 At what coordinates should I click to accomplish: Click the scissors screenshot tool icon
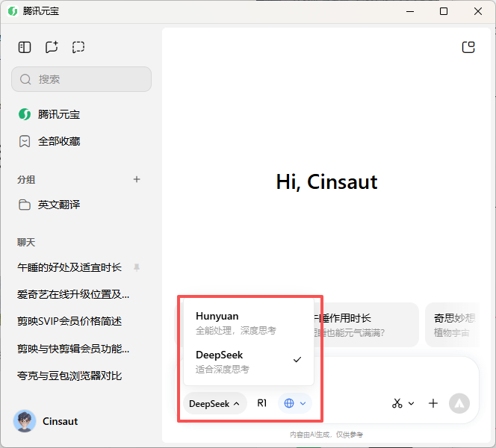(x=397, y=403)
